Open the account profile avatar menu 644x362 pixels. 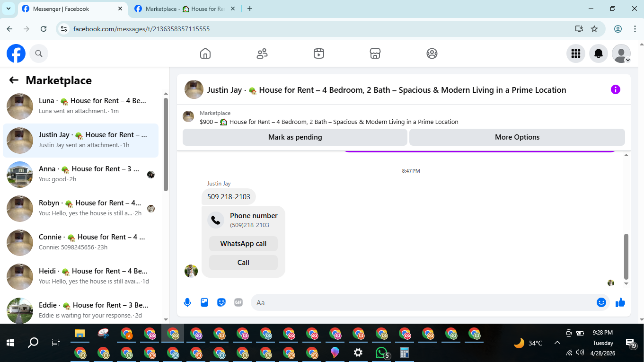pos(621,53)
